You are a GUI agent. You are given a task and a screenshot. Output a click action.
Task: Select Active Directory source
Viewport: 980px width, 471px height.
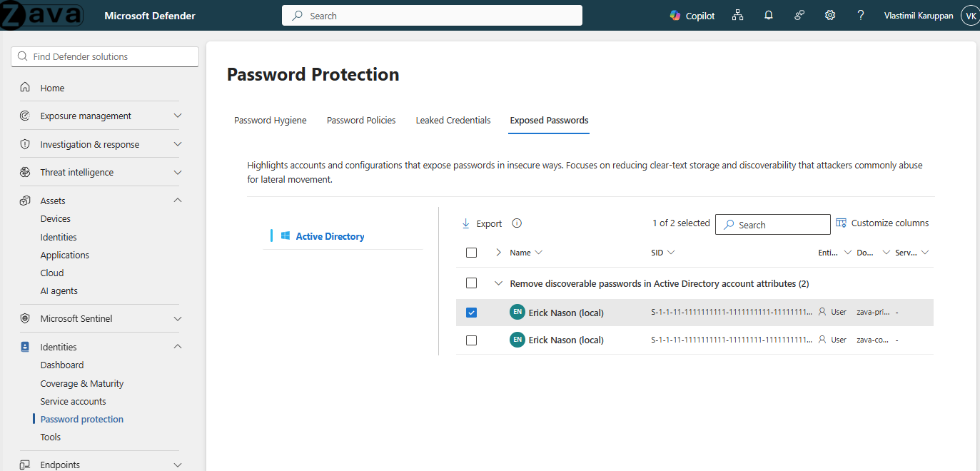coord(330,236)
